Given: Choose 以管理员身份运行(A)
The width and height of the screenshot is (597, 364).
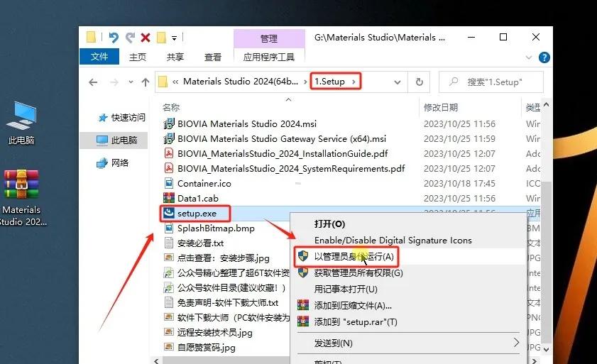Looking at the screenshot, I should 354,256.
